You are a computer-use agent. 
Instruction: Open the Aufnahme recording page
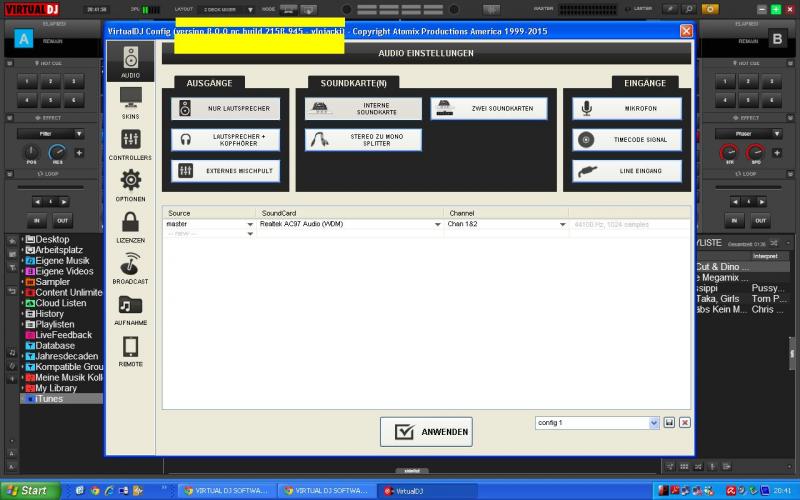[131, 310]
